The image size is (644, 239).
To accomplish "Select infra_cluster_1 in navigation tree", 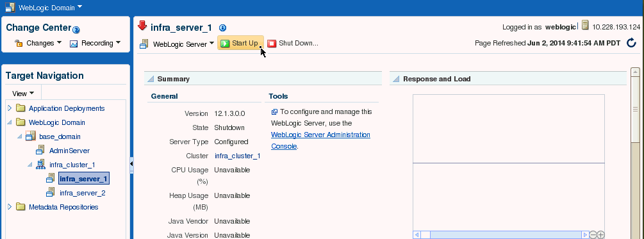I will [72, 165].
